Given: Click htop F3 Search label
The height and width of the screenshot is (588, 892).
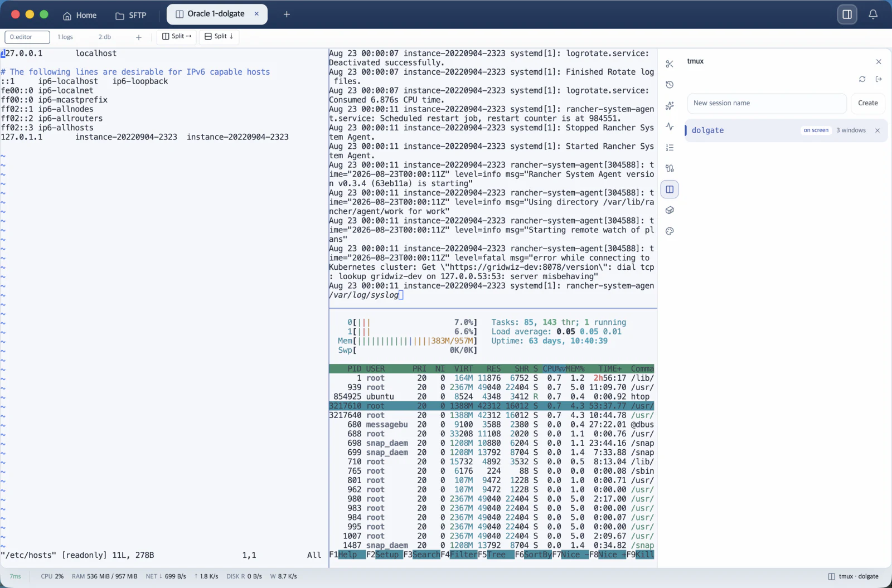Looking at the screenshot, I should 422,555.
